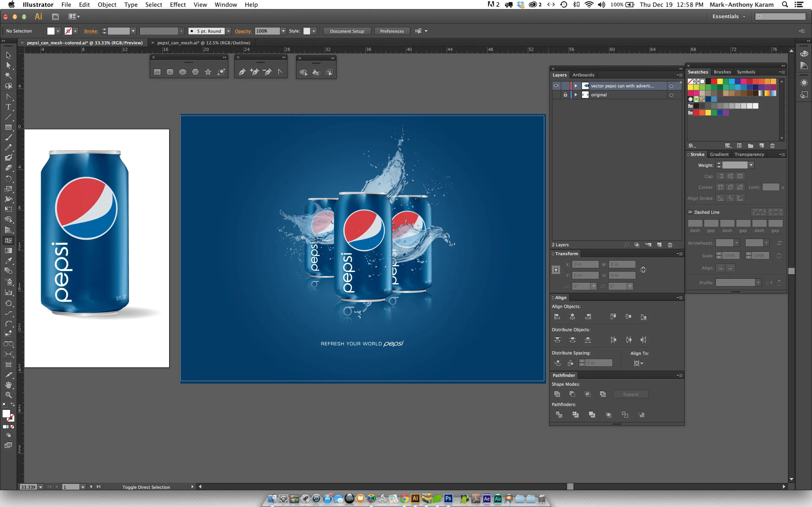The image size is (812, 507).
Task: Unlock the original layer
Action: coord(565,95)
